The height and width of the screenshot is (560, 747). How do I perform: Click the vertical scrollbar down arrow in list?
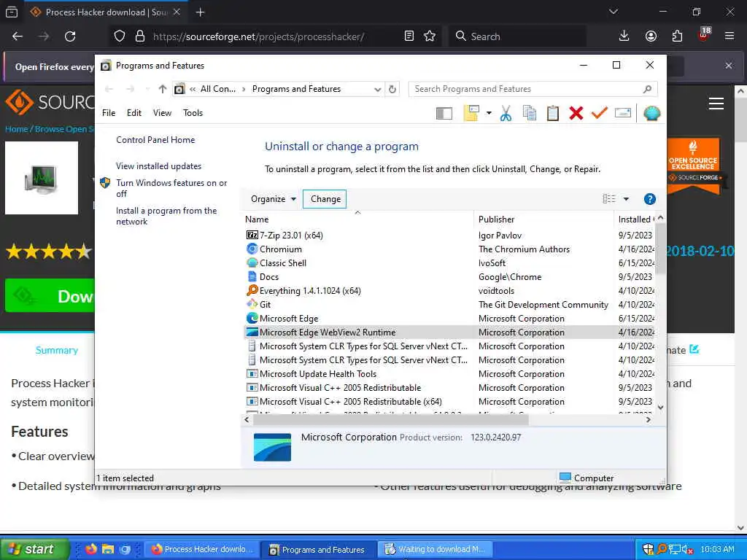(x=660, y=407)
